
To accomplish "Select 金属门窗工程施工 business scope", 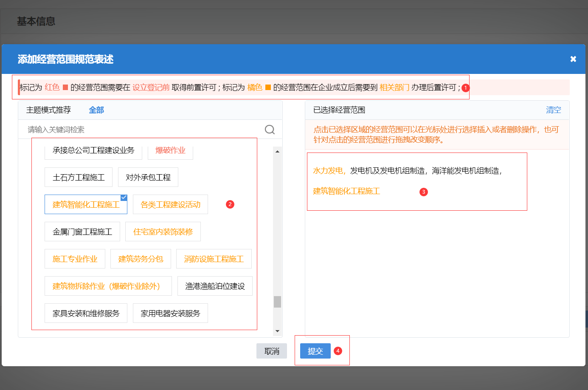I will [82, 232].
